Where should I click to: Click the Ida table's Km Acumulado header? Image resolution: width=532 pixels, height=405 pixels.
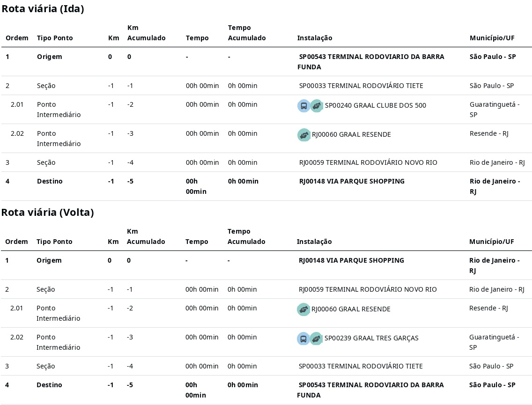(x=146, y=33)
